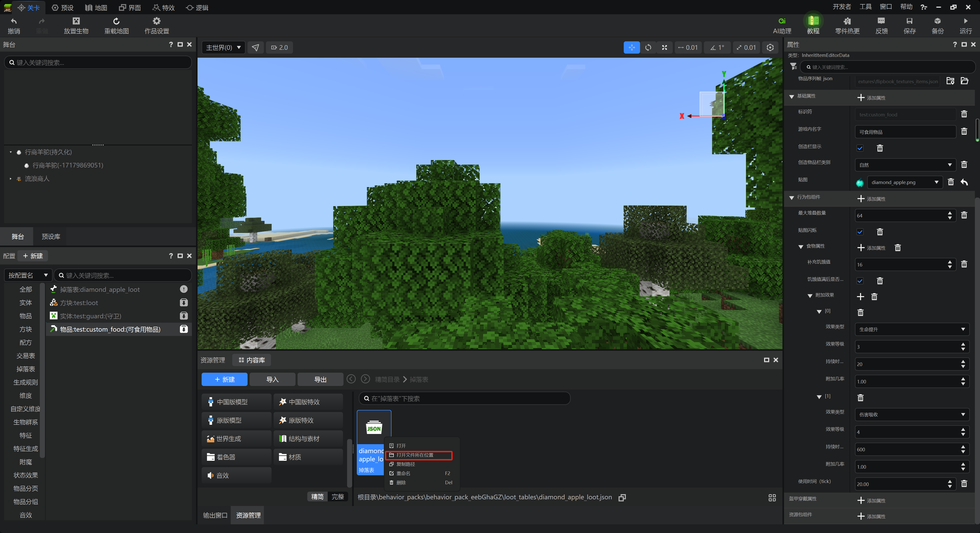This screenshot has height=533, width=980.
Task: Switch to grid view icon in resource manager
Action: click(x=772, y=498)
